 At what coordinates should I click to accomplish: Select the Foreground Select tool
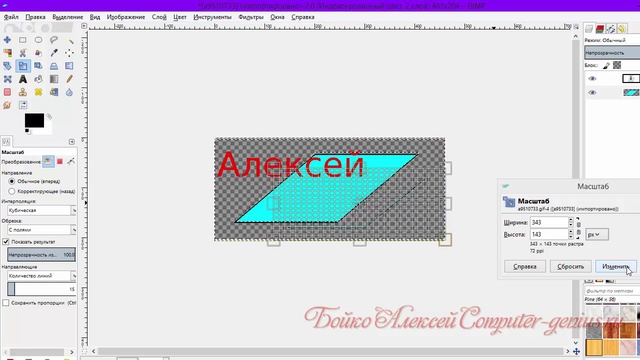[38, 53]
